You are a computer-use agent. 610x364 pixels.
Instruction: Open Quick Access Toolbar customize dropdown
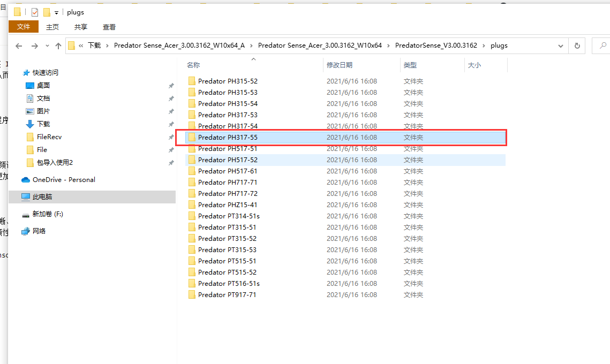point(56,12)
